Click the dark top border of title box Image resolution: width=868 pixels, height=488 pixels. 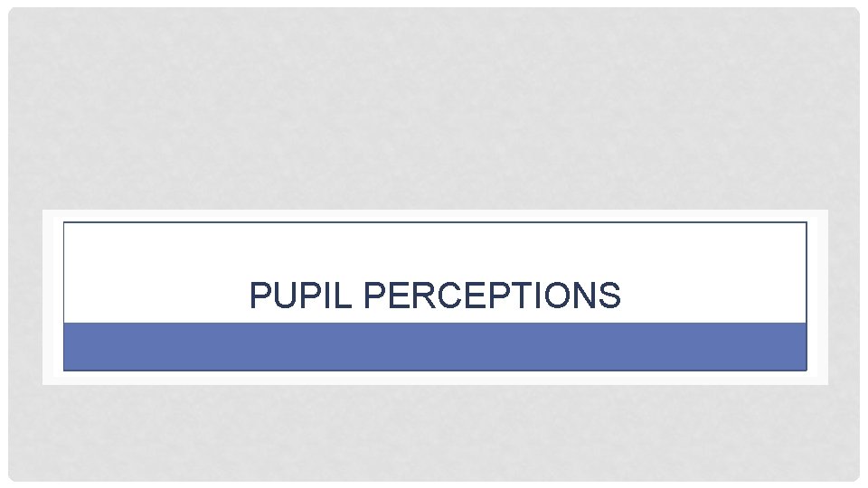tap(434, 222)
